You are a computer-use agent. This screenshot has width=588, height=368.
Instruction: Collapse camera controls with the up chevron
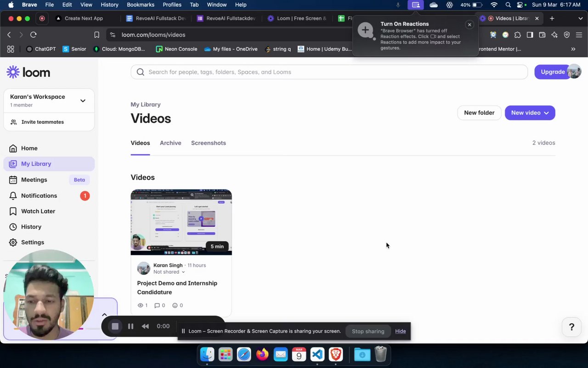(x=104, y=315)
